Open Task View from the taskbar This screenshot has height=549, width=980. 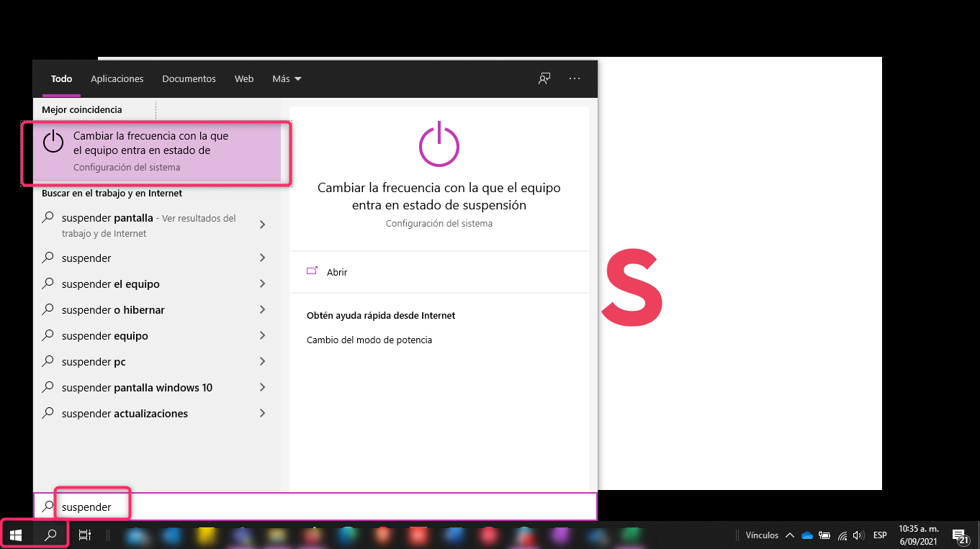pyautogui.click(x=84, y=535)
